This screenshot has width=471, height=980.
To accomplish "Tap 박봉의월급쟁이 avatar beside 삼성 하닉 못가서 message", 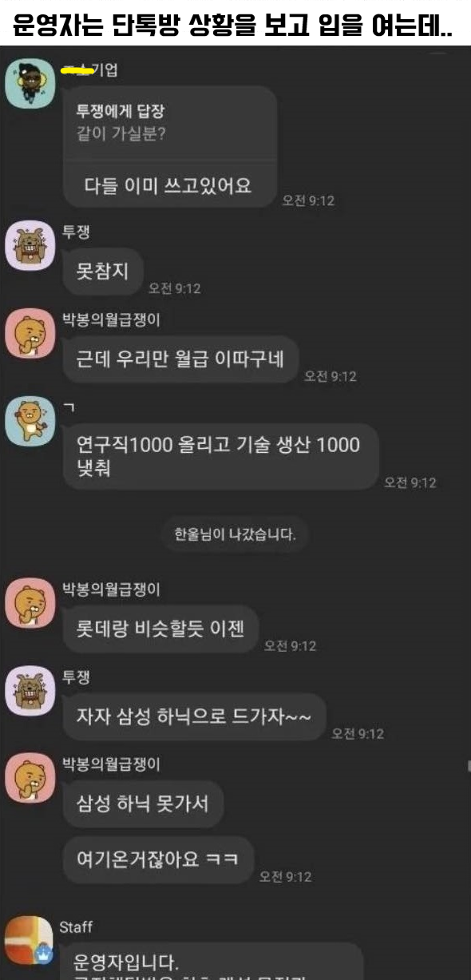I will click(30, 778).
